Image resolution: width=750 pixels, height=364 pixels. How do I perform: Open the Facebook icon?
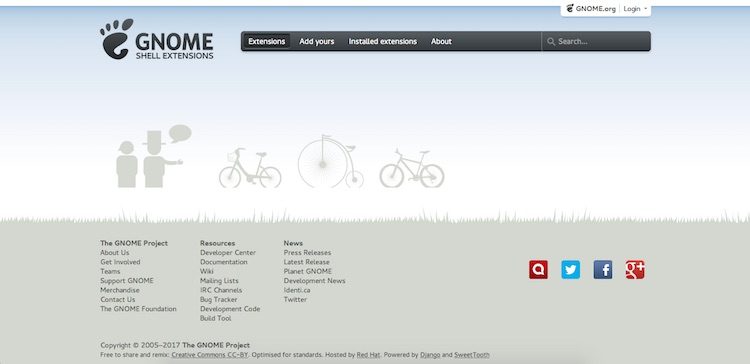(x=603, y=270)
